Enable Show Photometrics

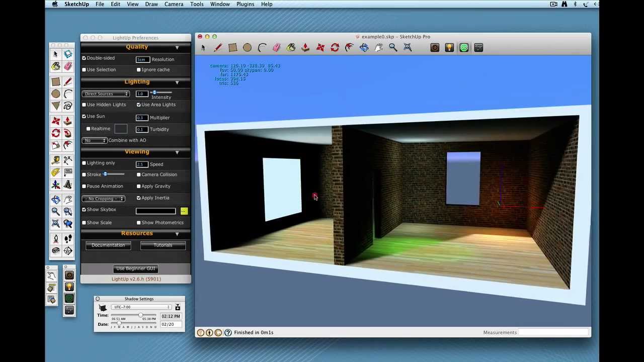point(138,223)
